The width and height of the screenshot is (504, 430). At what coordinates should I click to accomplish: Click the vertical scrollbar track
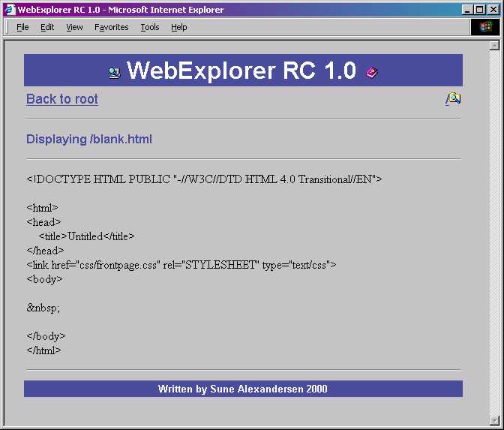click(494, 225)
